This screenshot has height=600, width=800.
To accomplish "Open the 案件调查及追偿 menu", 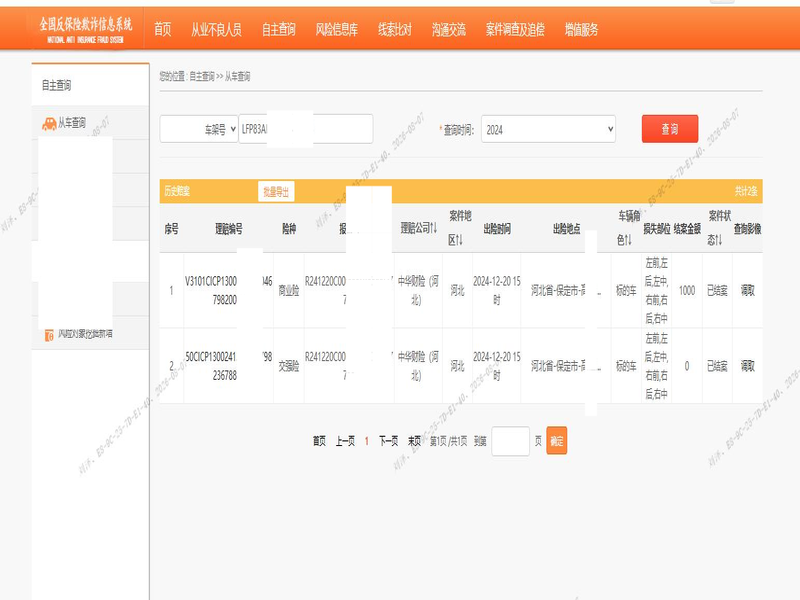I will click(515, 29).
